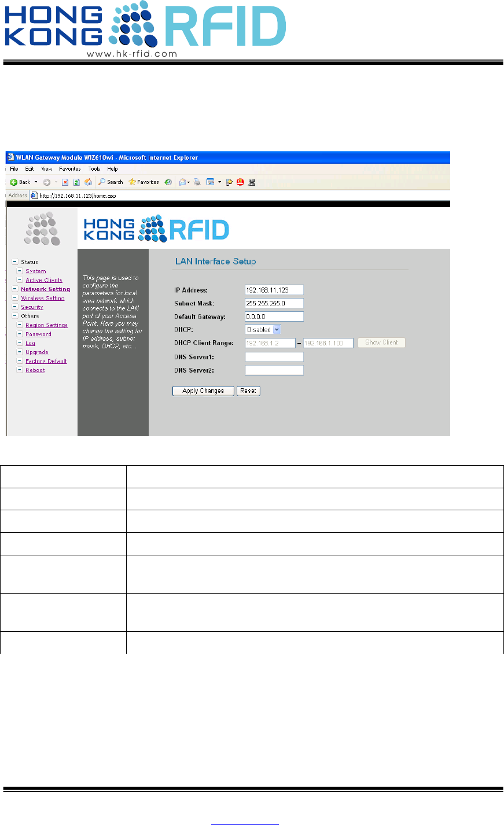Go back with the Back button
This screenshot has width=504, height=825.
point(20,182)
